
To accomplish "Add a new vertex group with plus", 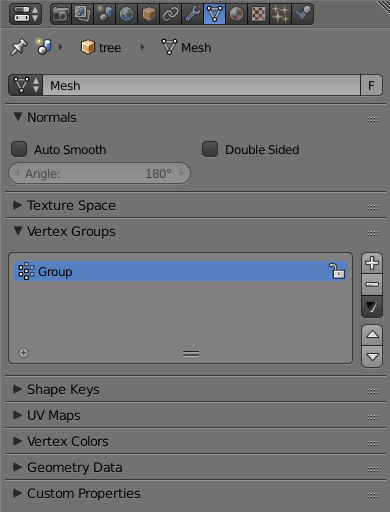I will click(x=372, y=263).
